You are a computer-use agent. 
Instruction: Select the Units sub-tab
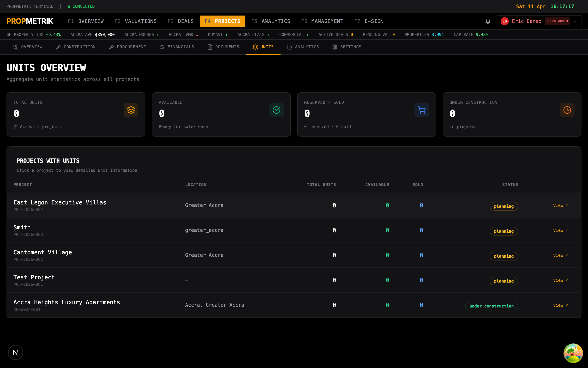(263, 47)
